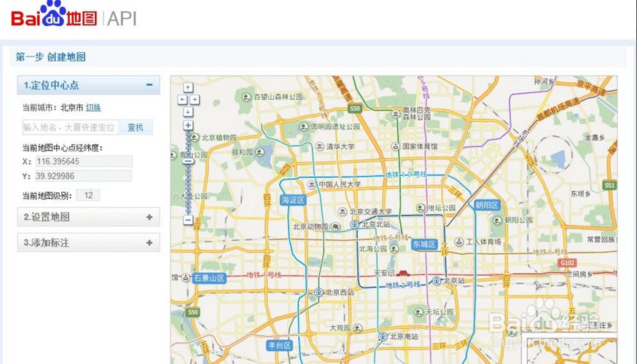This screenshot has height=364, width=637.
Task: Click the 百望山森林公园 icon
Action: (x=246, y=97)
